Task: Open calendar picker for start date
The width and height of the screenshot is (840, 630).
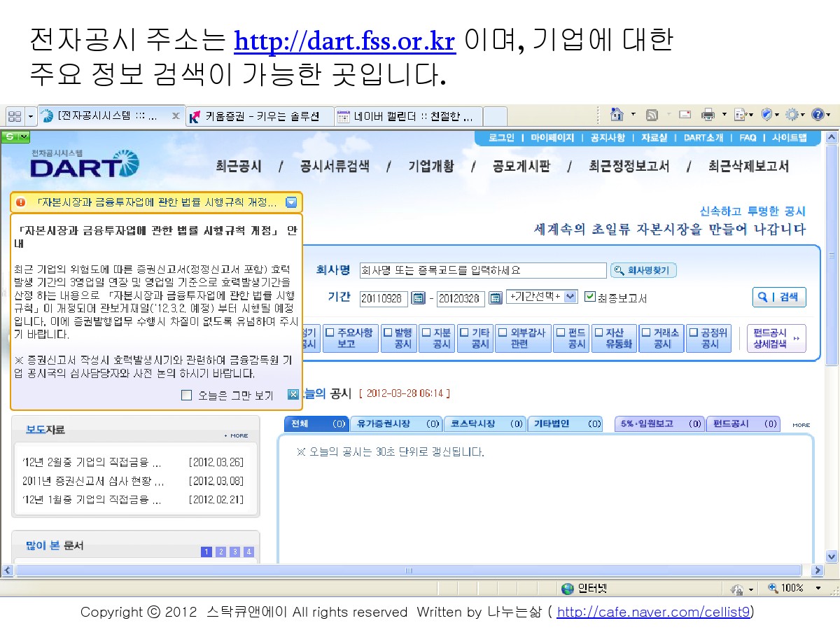Action: coord(418,297)
